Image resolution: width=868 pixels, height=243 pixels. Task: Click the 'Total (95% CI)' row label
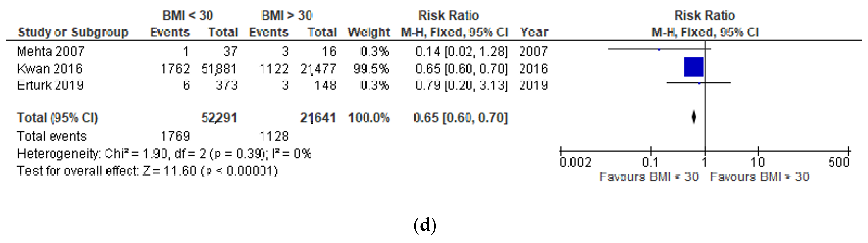click(x=57, y=117)
